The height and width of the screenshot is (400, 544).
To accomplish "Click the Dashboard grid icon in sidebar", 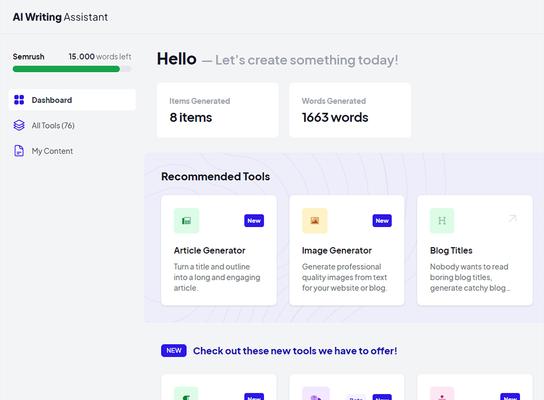I will tap(19, 100).
